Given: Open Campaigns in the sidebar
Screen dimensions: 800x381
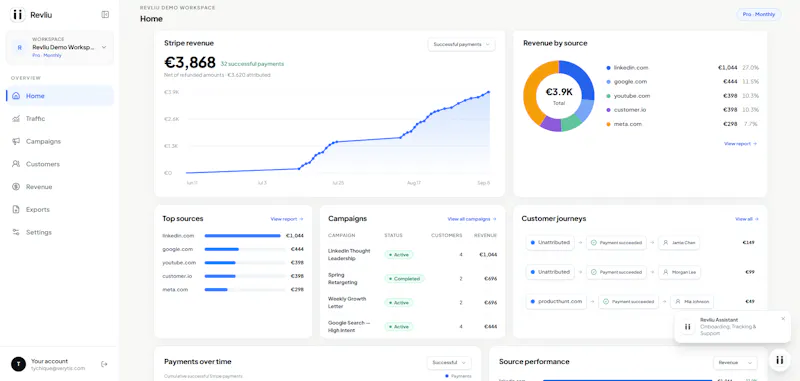Looking at the screenshot, I should 60,141.
